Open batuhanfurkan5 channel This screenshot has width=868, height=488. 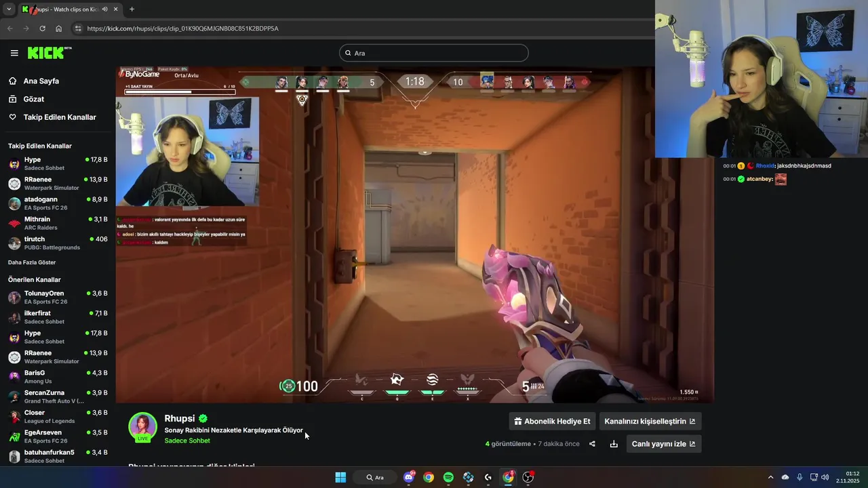coord(58,456)
